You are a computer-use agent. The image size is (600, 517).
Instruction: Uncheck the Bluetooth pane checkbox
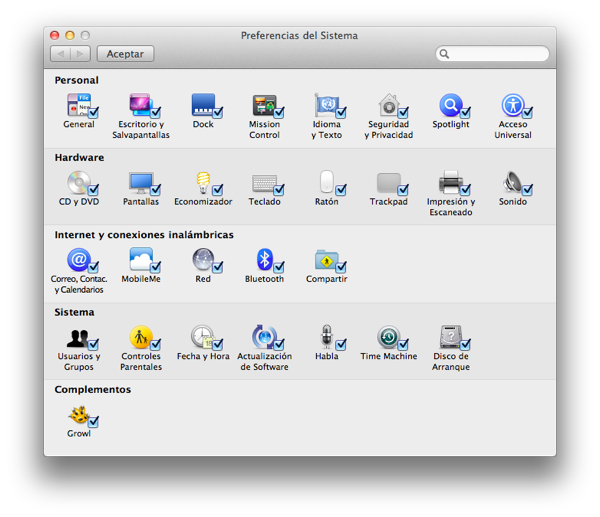coord(279,267)
